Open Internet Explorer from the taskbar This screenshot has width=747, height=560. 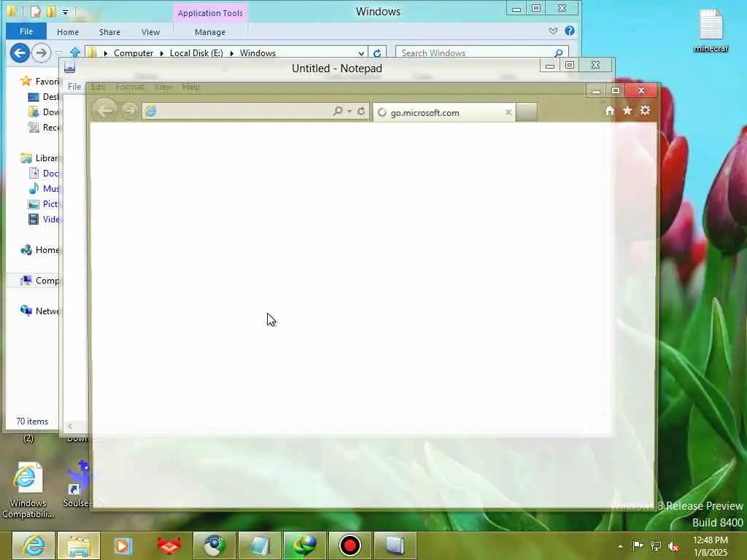(x=34, y=545)
